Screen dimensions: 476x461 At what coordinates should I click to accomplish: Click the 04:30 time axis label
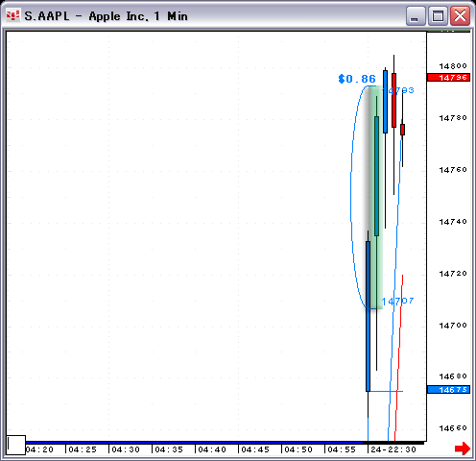126,449
